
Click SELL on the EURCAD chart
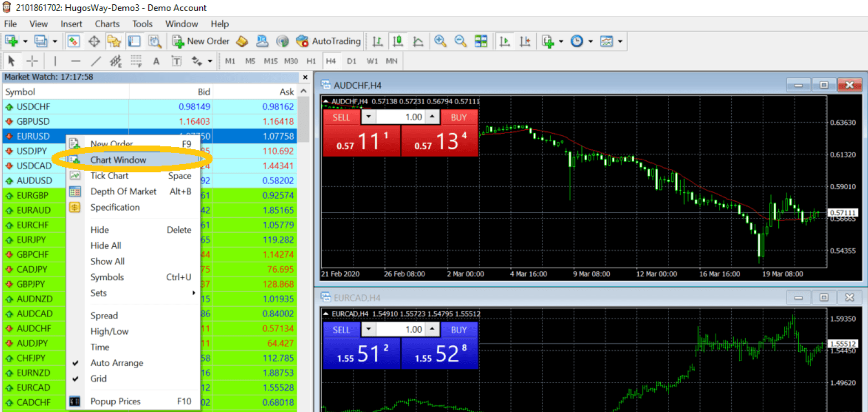[341, 329]
